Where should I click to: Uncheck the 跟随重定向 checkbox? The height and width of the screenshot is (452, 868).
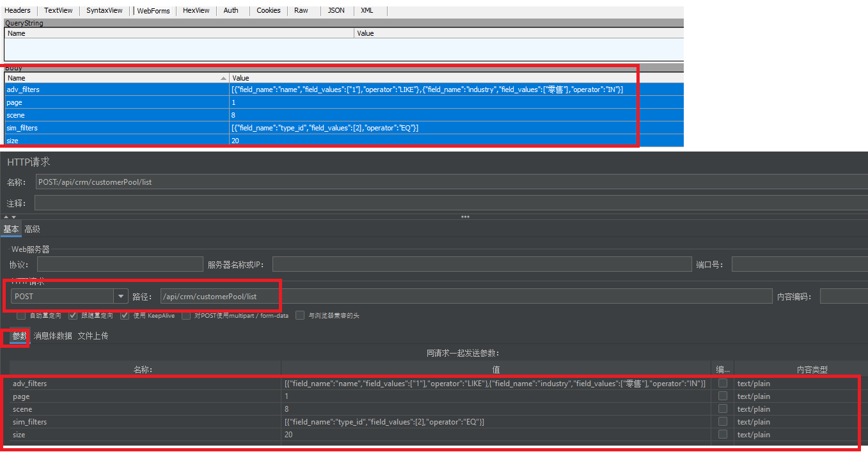point(72,316)
